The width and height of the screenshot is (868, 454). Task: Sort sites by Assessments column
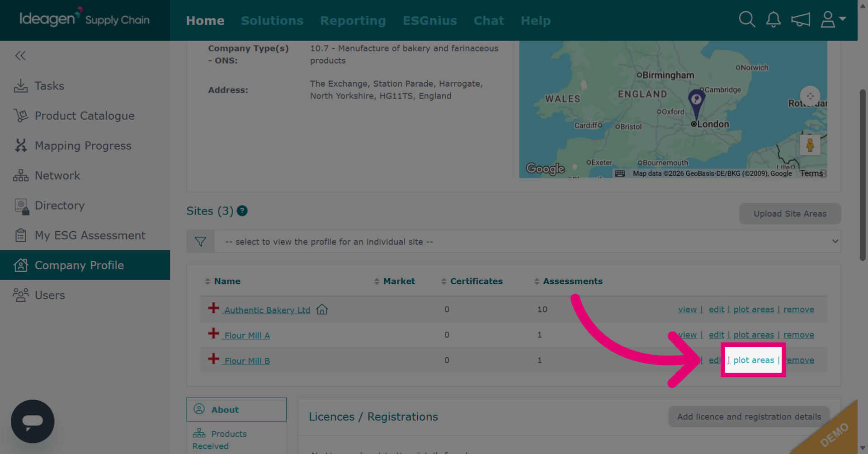click(568, 281)
